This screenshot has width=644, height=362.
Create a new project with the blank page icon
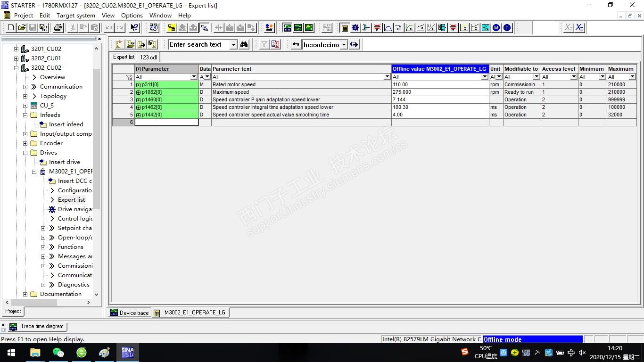pyautogui.click(x=11, y=28)
